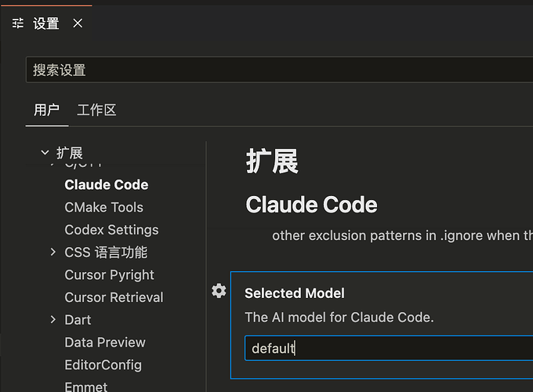
Task: Click the Selected Model text field
Action: [389, 348]
